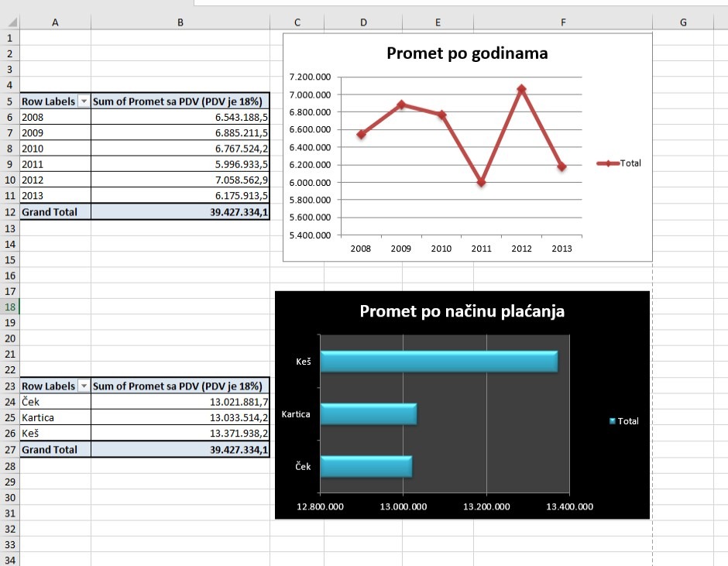Select the value 7.058.562,9
728x566 pixels.
pos(180,180)
